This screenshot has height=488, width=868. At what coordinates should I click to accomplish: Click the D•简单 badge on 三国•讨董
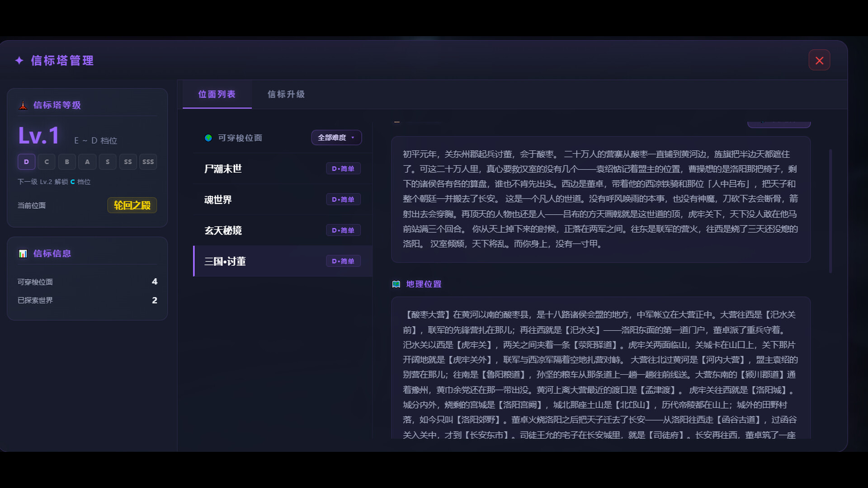[343, 261]
